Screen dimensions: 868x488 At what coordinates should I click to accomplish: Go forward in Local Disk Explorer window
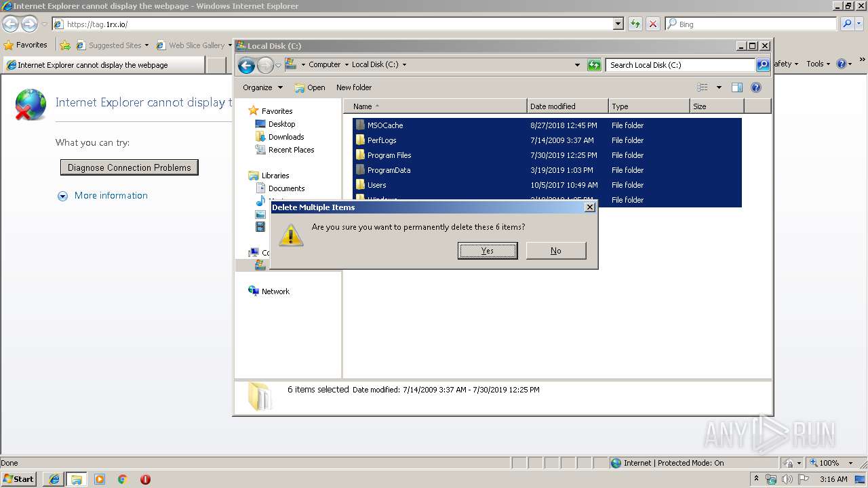click(x=265, y=65)
